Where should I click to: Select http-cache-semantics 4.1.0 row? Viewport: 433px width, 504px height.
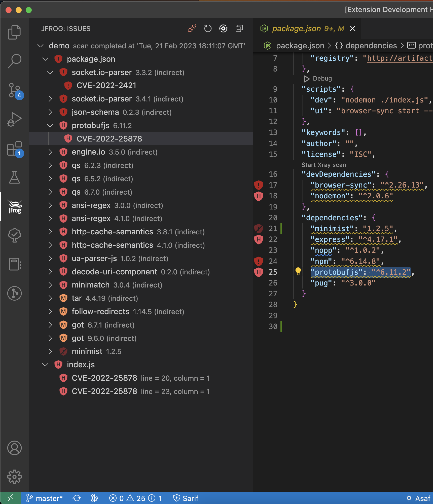(141, 245)
